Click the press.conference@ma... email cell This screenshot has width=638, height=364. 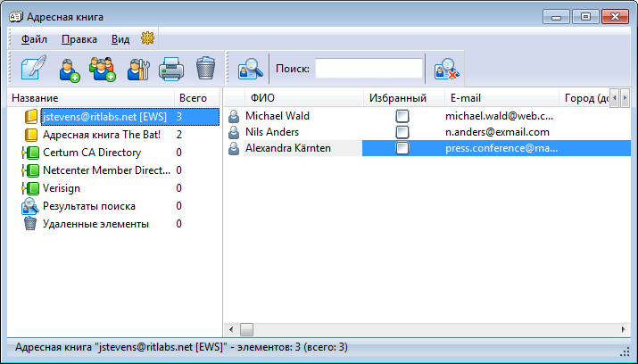click(501, 148)
